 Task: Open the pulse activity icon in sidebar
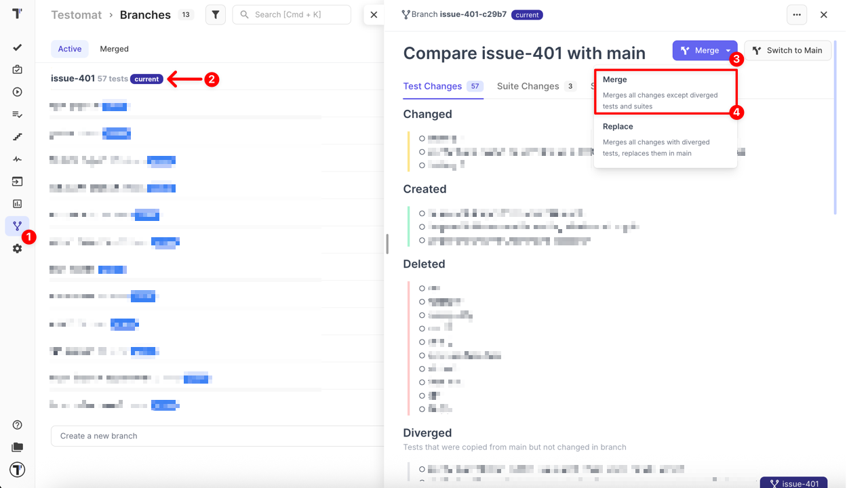tap(18, 159)
